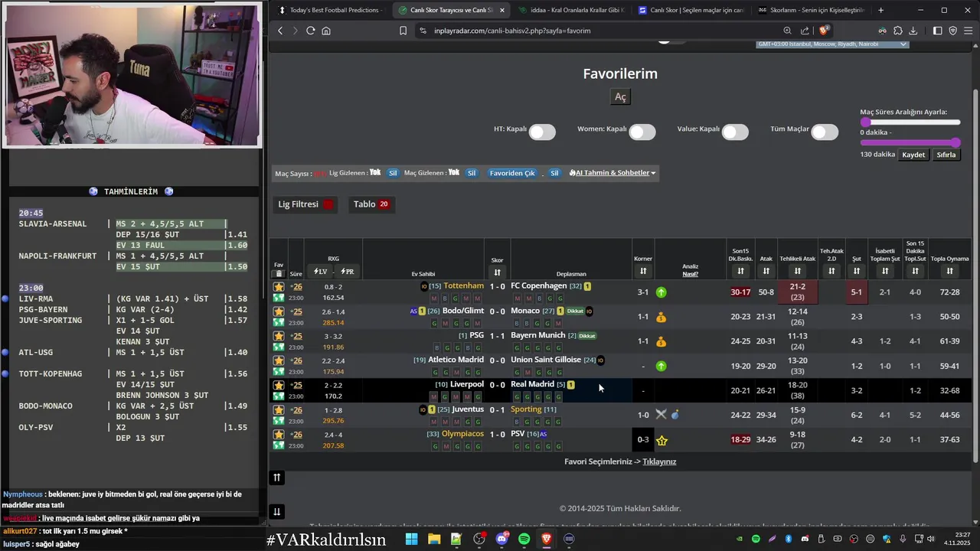Click crossed swords icon in Juventus row

(661, 415)
